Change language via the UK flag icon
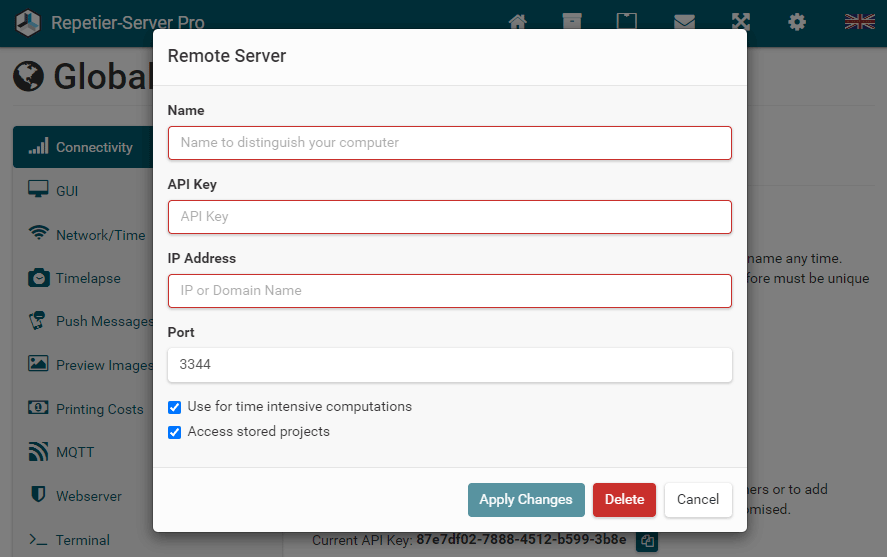Viewport: 887px width, 557px height. pos(859,21)
